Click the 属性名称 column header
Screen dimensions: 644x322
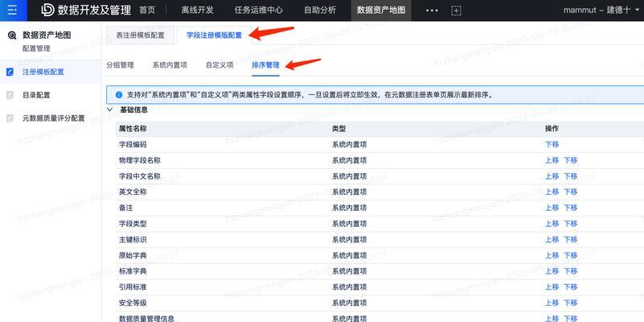tap(133, 129)
